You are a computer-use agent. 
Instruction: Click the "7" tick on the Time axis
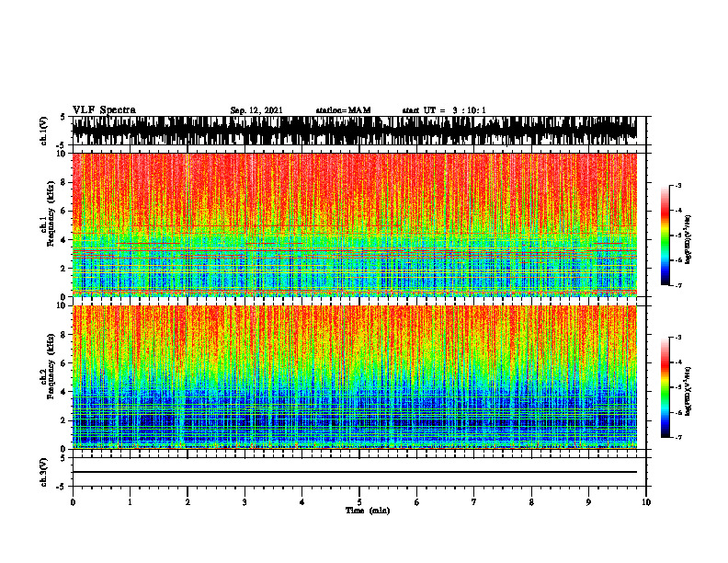(x=474, y=502)
